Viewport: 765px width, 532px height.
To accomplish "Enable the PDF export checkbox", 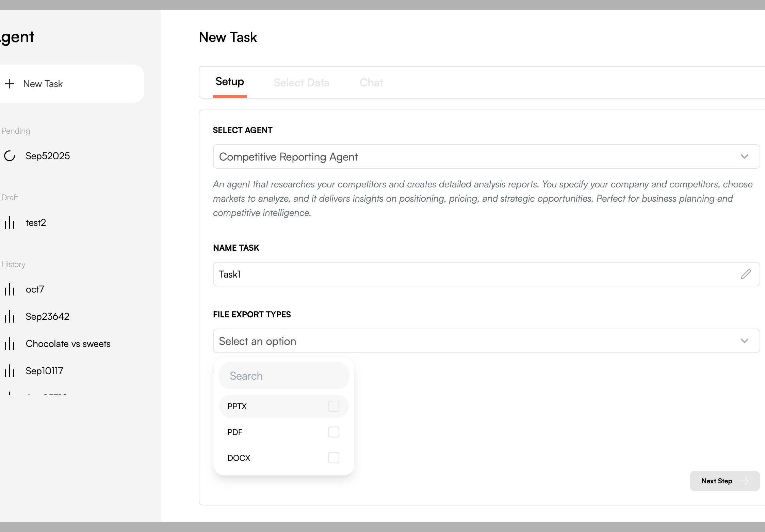I will [x=333, y=432].
